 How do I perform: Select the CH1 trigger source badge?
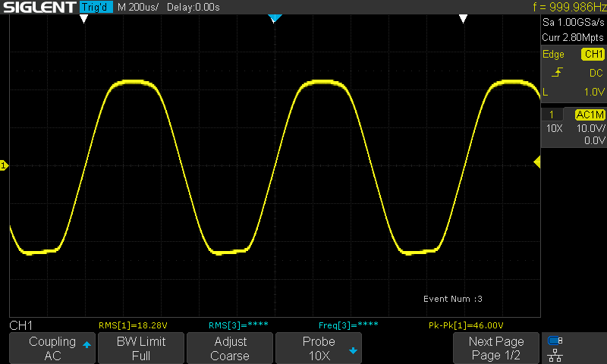(x=593, y=54)
